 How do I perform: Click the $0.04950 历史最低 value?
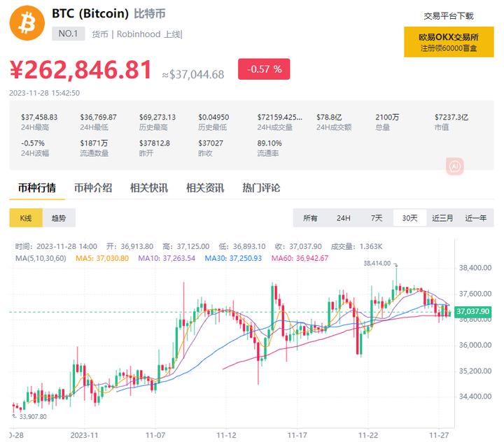(213, 117)
